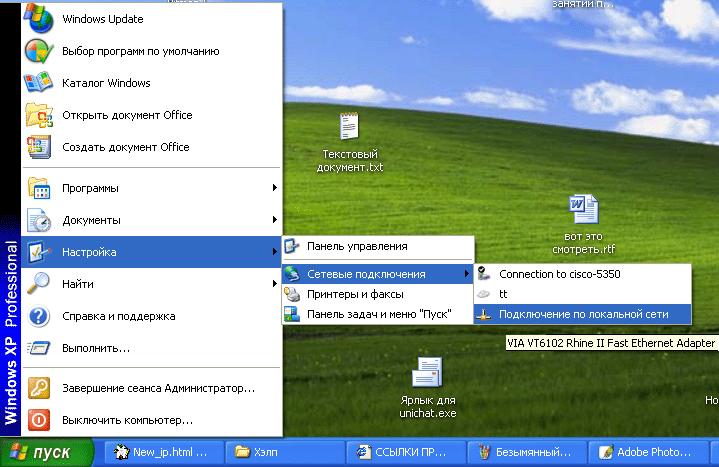Viewport: 719px width, 467px height.
Task: Click the tt connection cloud icon
Action: pyautogui.click(x=484, y=294)
